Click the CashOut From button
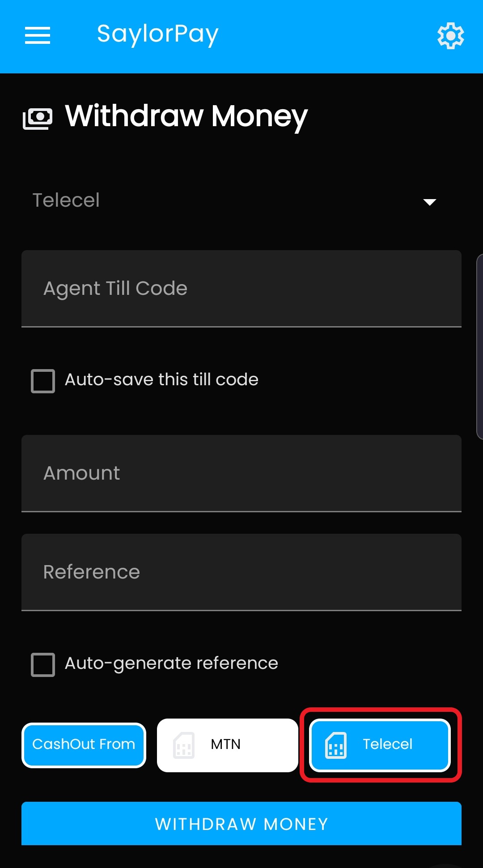Screen dimensions: 483x868 (x=84, y=745)
